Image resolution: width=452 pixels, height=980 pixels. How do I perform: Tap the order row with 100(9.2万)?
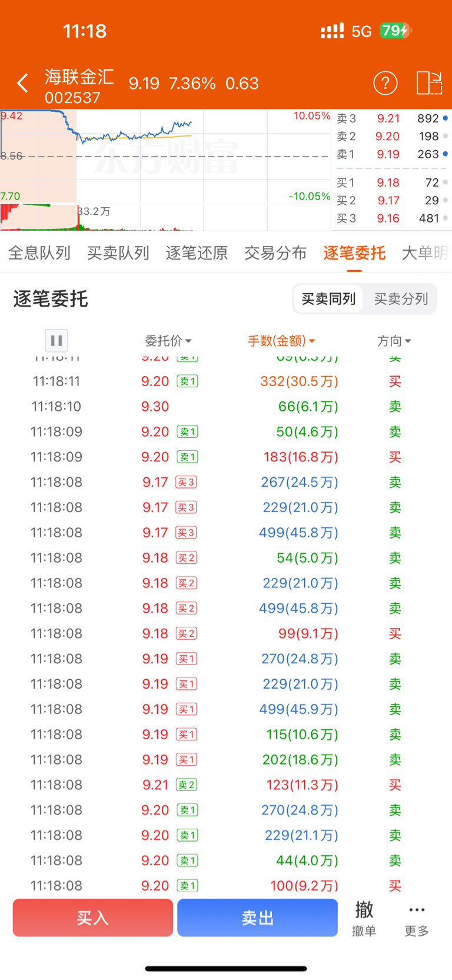226,886
